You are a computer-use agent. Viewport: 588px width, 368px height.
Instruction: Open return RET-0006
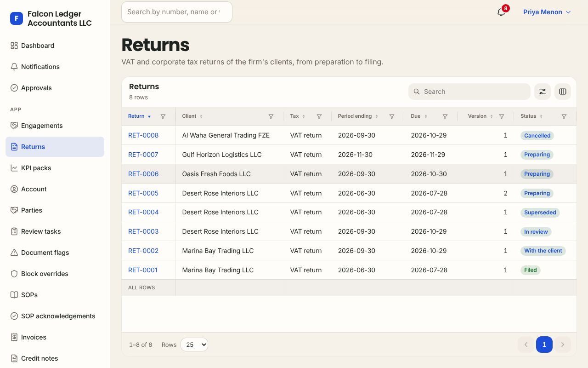[x=143, y=174]
